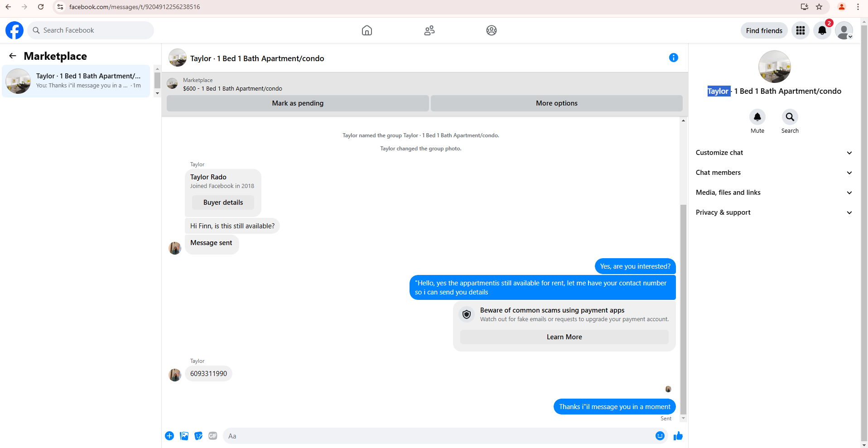
Task: Search in conversation using the magnifier icon
Action: 790,117
